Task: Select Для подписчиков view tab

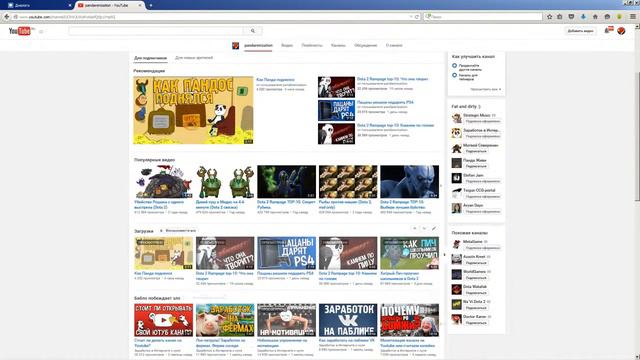Action: [x=150, y=58]
